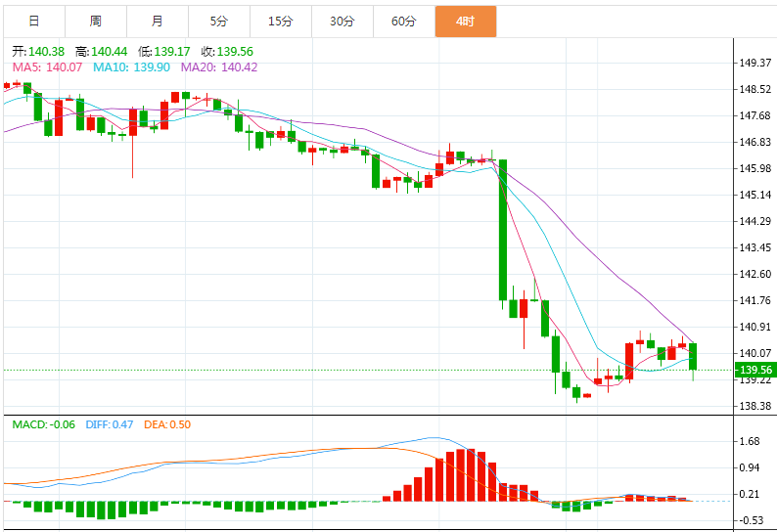This screenshot has width=777, height=532.
Task: Click the 1.68 MACD axis label
Action: click(750, 441)
